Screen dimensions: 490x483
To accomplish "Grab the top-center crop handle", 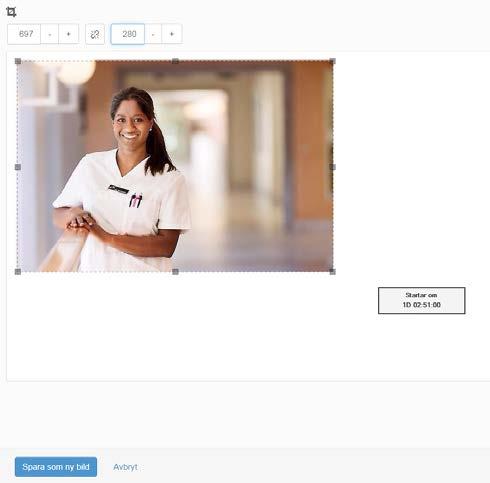I will pos(175,61).
